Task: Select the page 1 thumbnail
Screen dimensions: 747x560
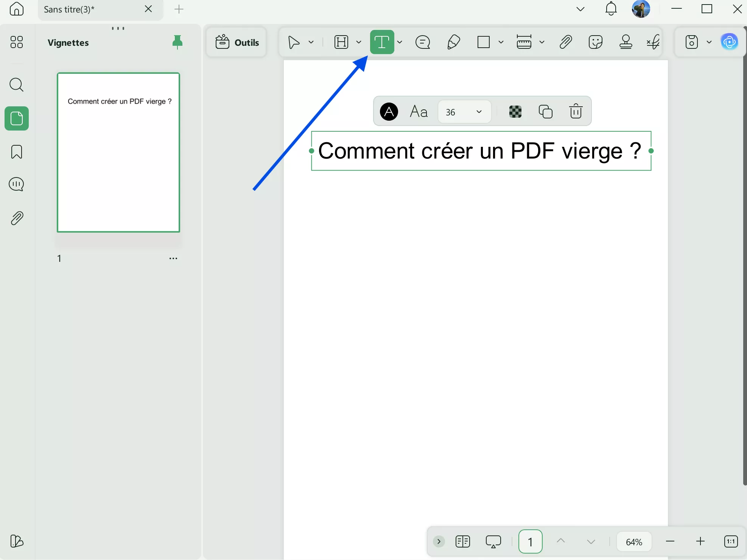Action: tap(118, 152)
